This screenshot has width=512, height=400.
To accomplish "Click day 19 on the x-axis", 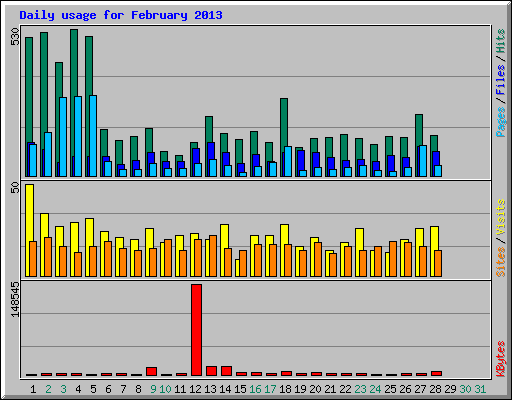I will pyautogui.click(x=300, y=389).
